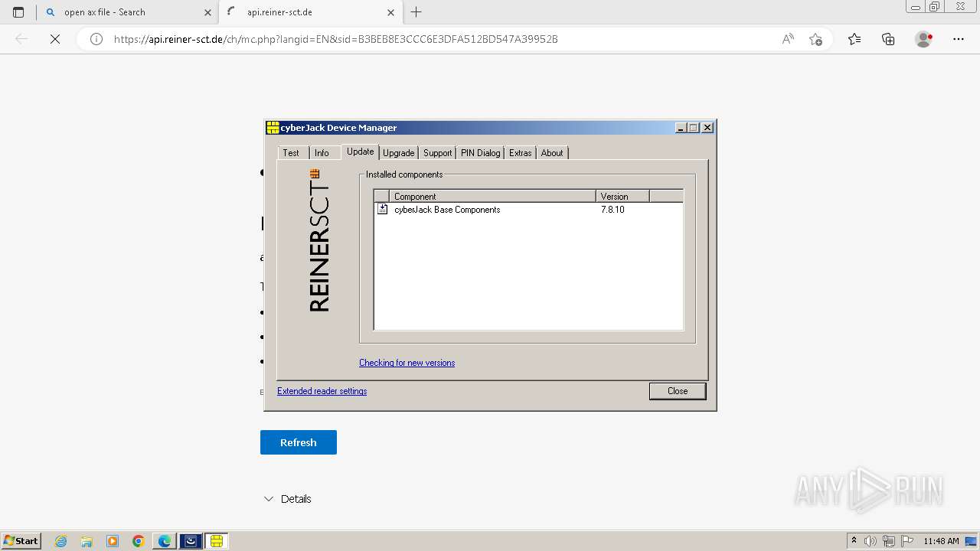
Task: Launch Chrome from taskbar
Action: pyautogui.click(x=139, y=541)
